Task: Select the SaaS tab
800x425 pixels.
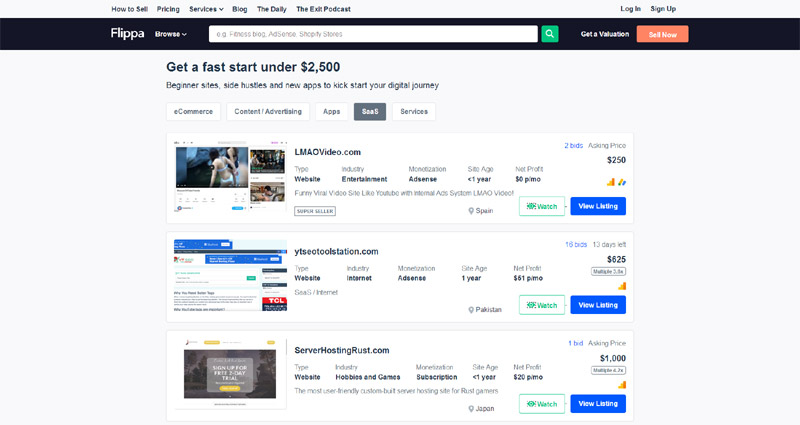Action: (x=370, y=112)
